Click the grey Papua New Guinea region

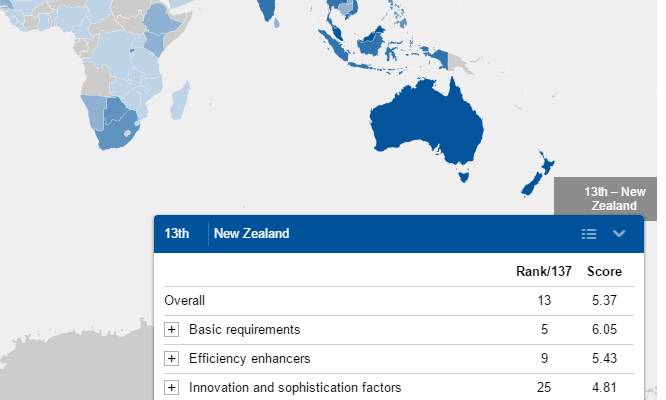point(459,62)
